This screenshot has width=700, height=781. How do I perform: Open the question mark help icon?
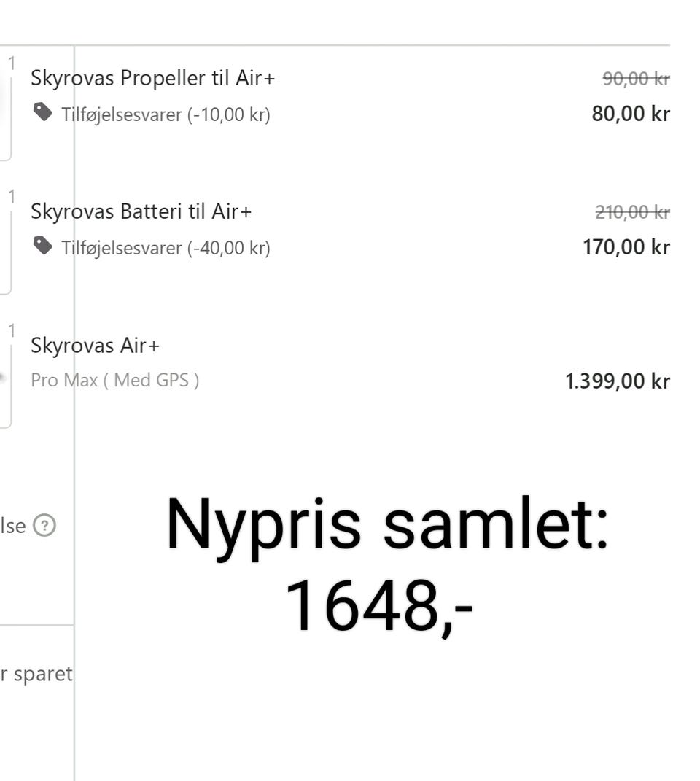click(x=45, y=525)
